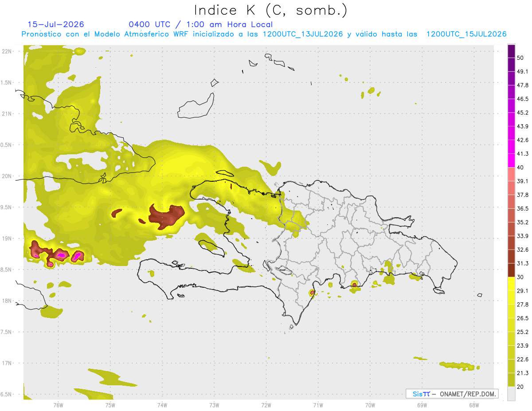Viewport: 532px width, 411px height.
Task: Select the '15-Jul-2026' date label
Action: [x=56, y=24]
